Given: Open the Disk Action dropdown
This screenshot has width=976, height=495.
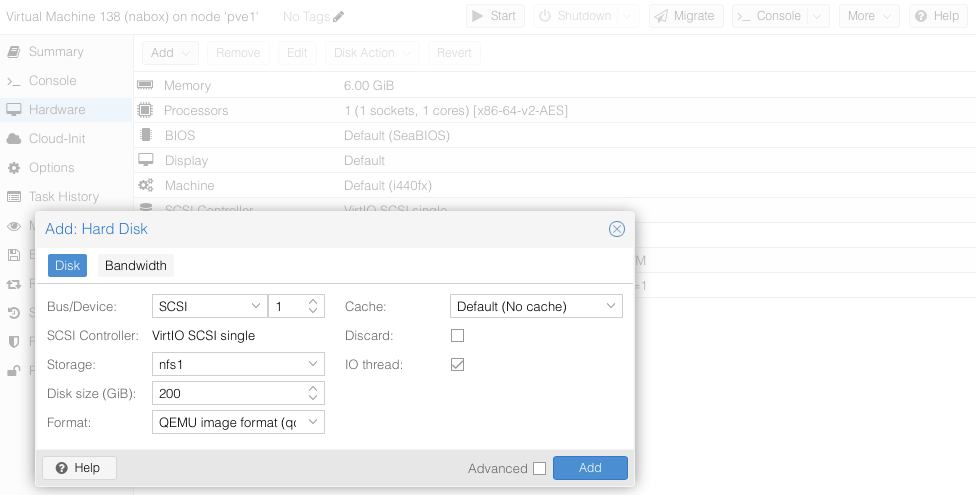Looking at the screenshot, I should coord(372,53).
